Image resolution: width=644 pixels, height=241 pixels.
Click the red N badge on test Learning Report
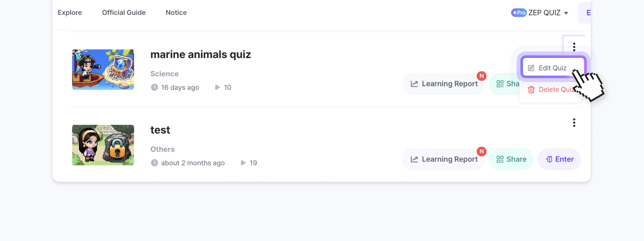[481, 151]
